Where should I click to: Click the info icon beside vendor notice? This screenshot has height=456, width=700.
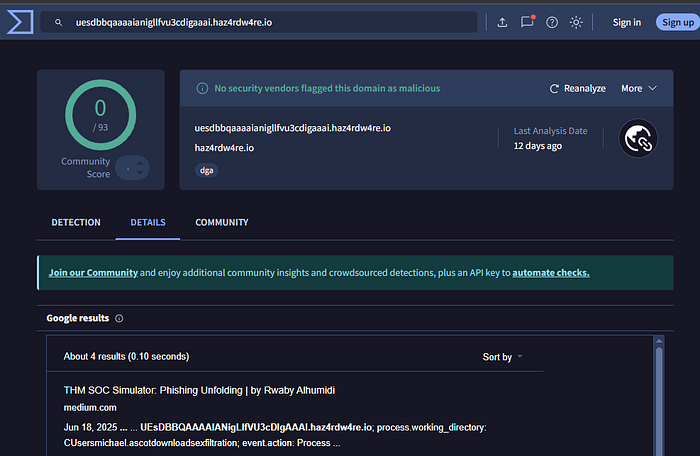pyautogui.click(x=202, y=88)
